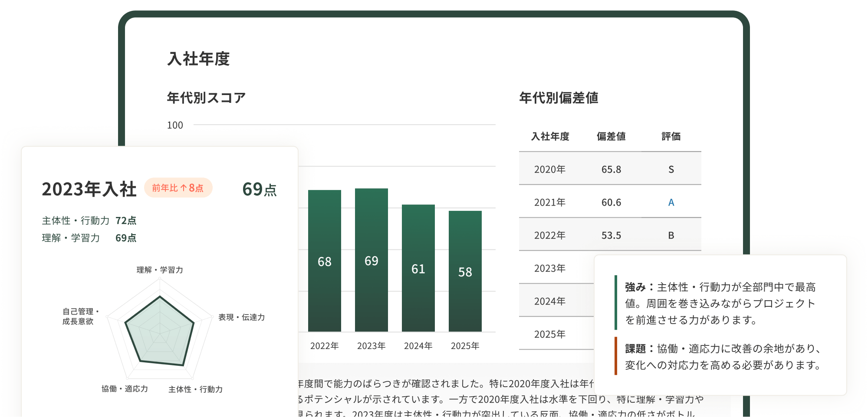
Task: Select the 2022年 row with 53.5
Action: pos(610,235)
